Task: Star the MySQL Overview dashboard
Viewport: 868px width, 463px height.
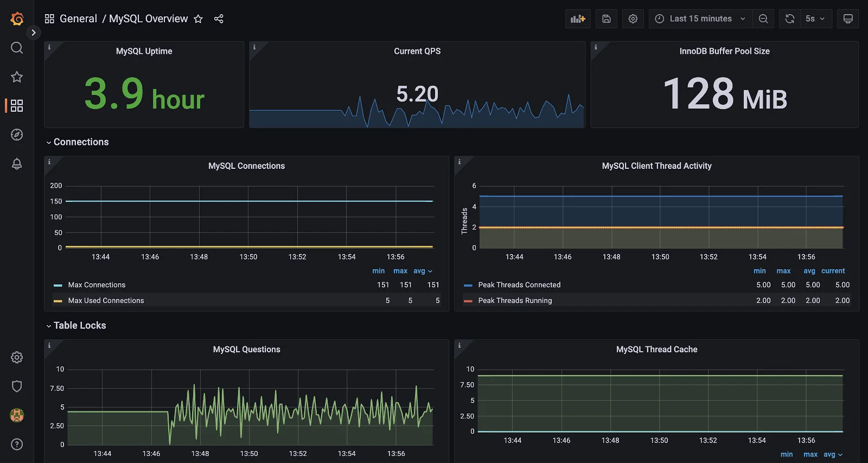Action: click(x=199, y=19)
